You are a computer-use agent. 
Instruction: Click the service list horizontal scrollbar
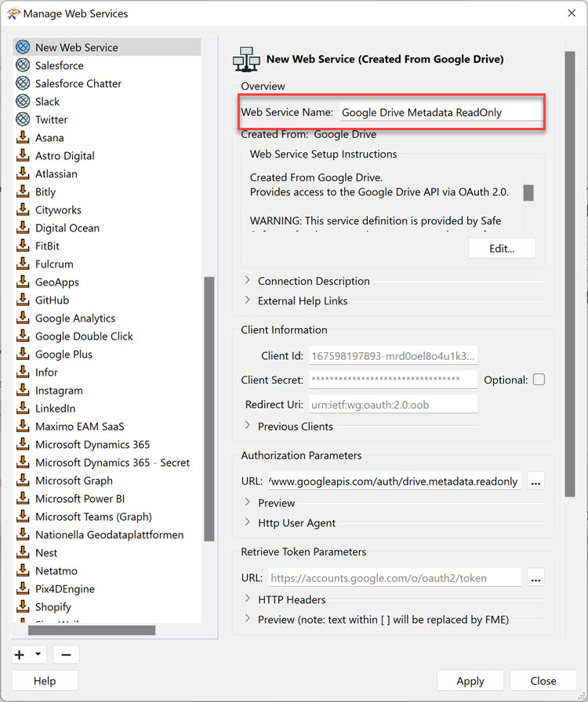[92, 631]
